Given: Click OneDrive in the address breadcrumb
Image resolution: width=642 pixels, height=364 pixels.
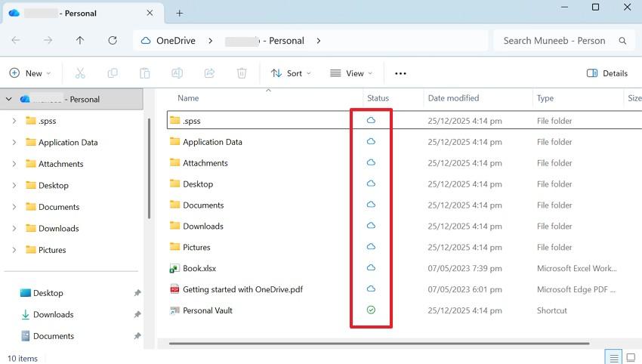Looking at the screenshot, I should click(x=176, y=41).
